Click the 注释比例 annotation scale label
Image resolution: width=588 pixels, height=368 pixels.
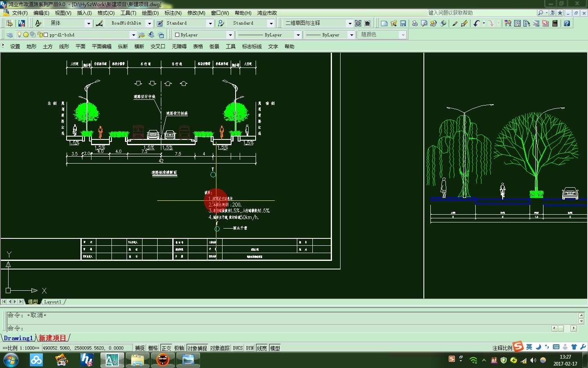502,348
